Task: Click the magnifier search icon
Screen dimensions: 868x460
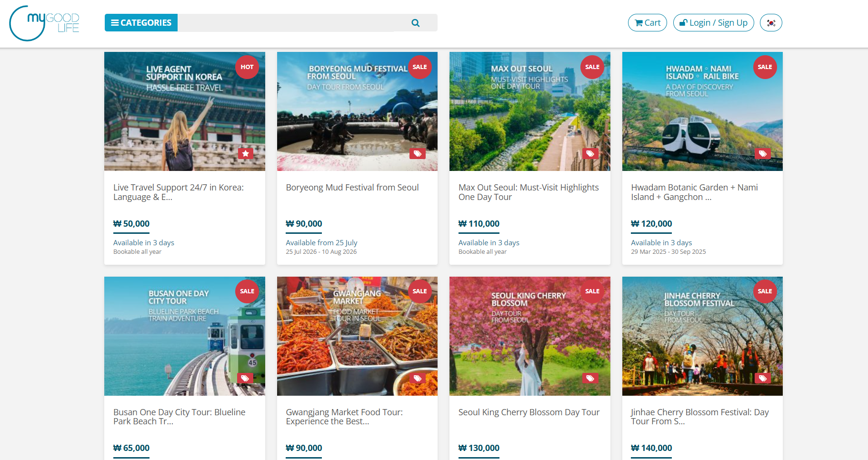Action: (x=415, y=23)
